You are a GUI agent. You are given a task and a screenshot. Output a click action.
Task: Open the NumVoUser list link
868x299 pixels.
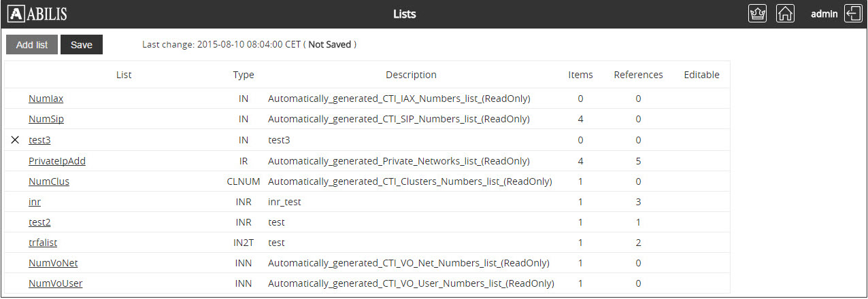(x=56, y=283)
